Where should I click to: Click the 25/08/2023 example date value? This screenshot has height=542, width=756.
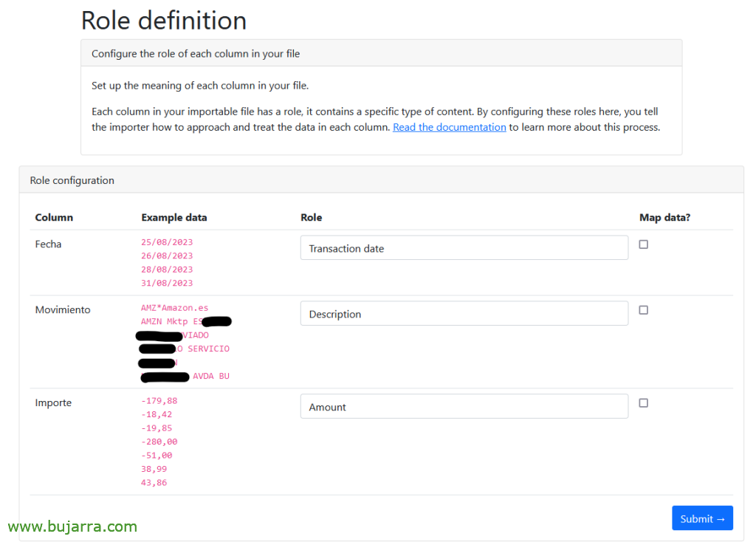167,242
